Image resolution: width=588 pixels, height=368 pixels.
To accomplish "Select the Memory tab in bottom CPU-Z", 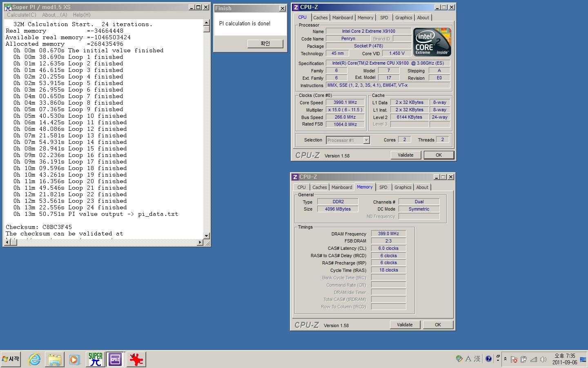I will 365,187.
